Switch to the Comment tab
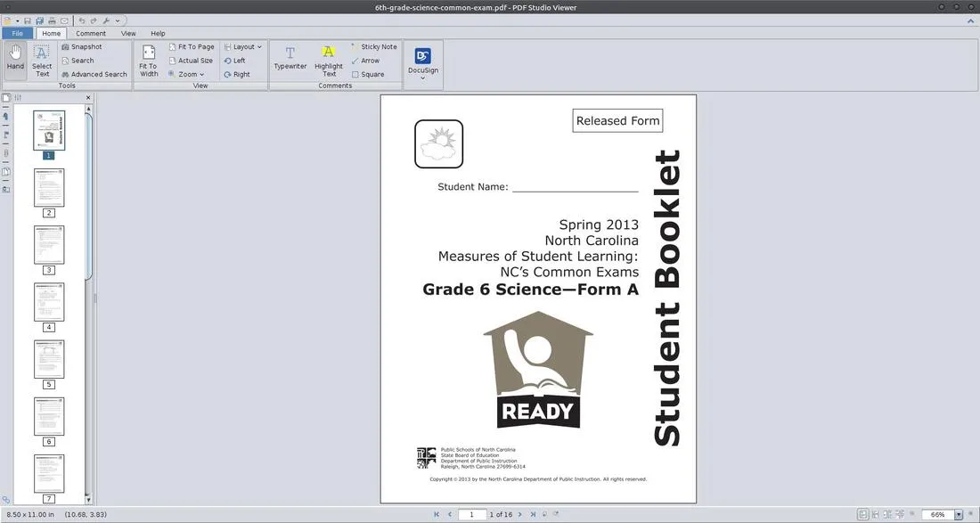The height and width of the screenshot is (523, 980). tap(90, 33)
